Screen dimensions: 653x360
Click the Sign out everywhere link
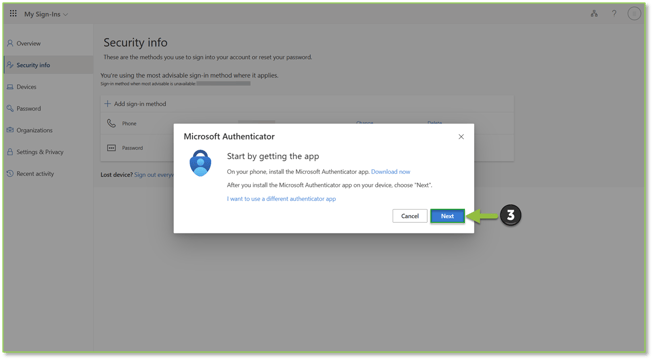(x=154, y=175)
